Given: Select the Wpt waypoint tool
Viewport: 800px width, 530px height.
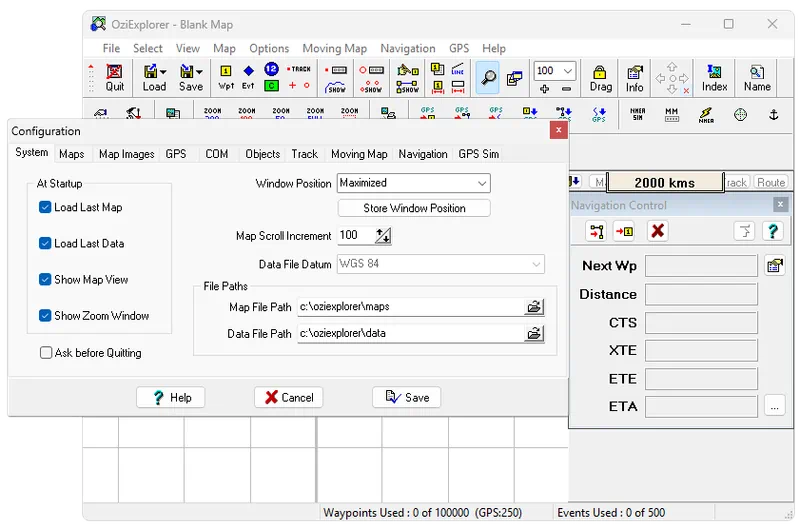Looking at the screenshot, I should pos(226,78).
